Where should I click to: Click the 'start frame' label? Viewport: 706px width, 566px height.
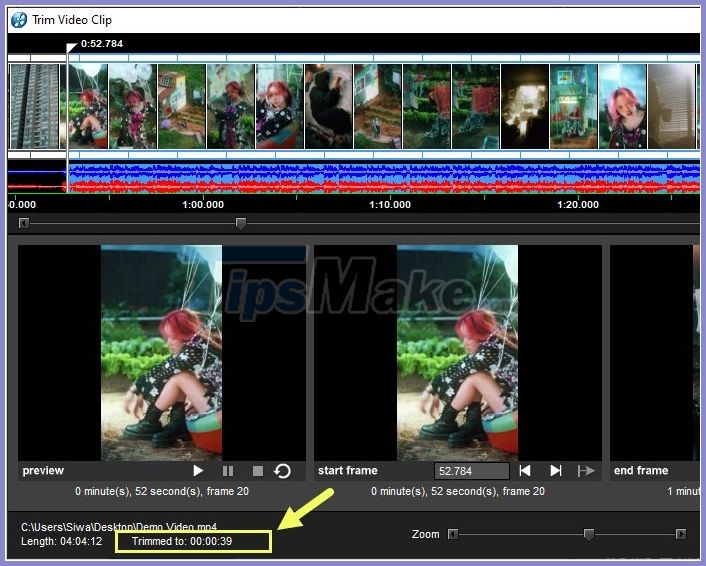[x=348, y=471]
